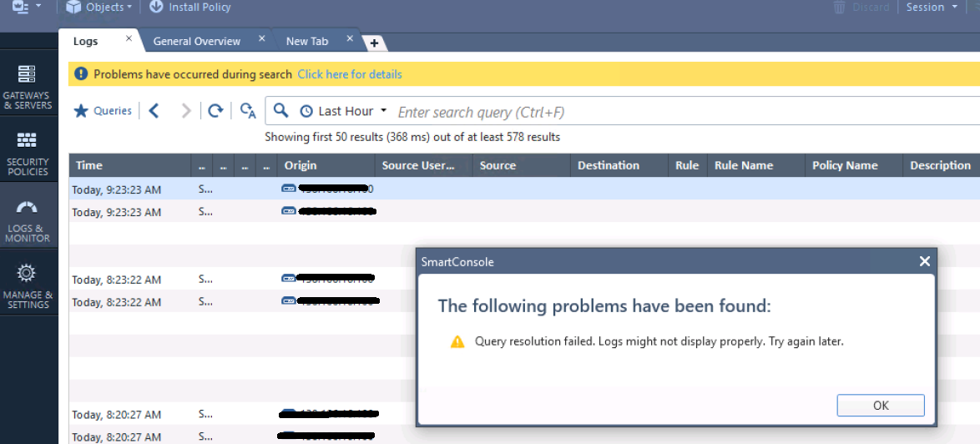This screenshot has width=980, height=444.
Task: Select the second 9:23:23 AM log row
Action: pyautogui.click(x=524, y=212)
